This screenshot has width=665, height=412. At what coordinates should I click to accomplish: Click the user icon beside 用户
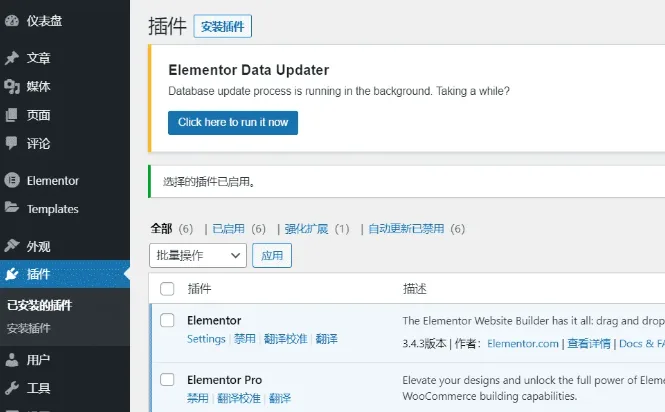click(12, 360)
